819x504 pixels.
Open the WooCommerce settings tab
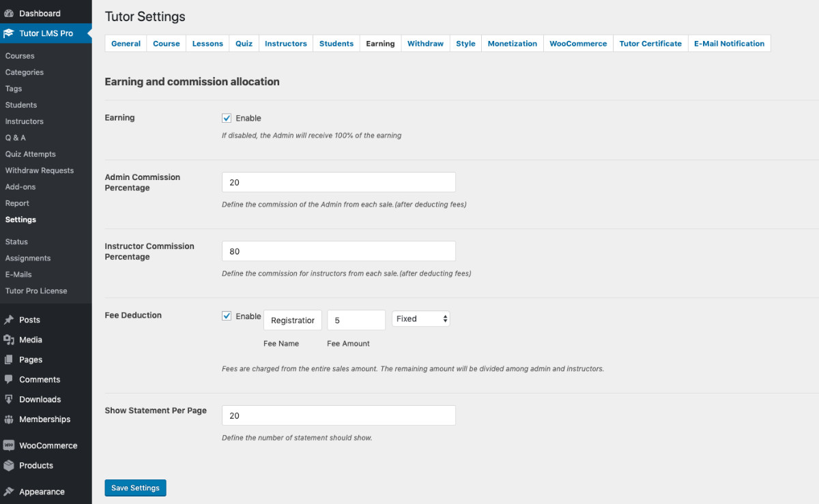tap(578, 43)
